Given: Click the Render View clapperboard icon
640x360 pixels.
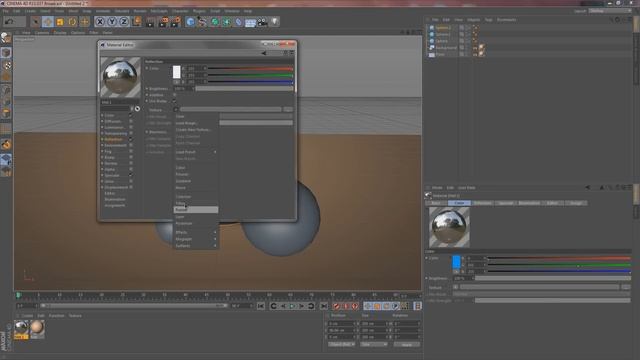Looking at the screenshot, I should pyautogui.click(x=151, y=22).
